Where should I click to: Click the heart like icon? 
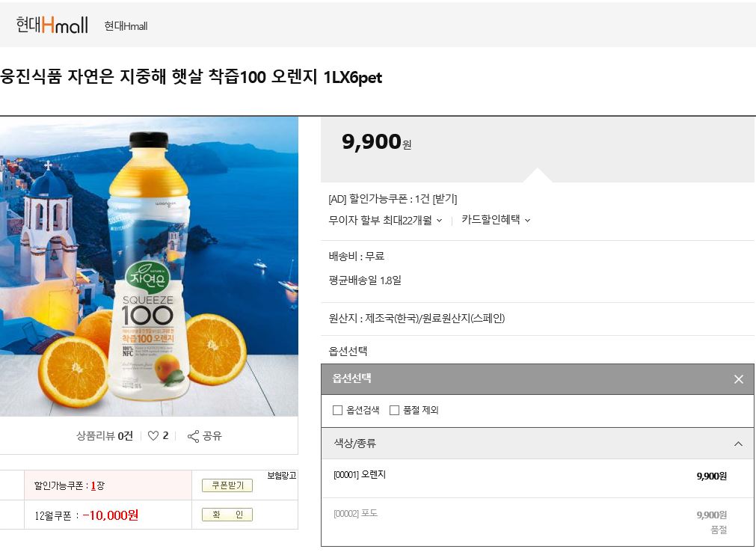click(153, 436)
